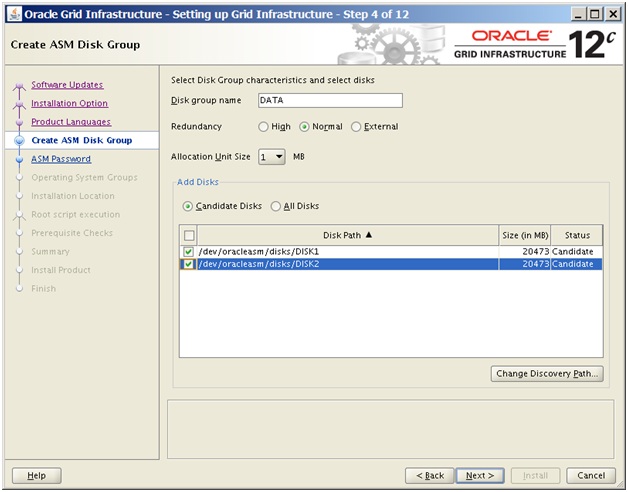Screen dimensions: 628x492
Task: Click the Java icon in the title bar
Action: 14,14
